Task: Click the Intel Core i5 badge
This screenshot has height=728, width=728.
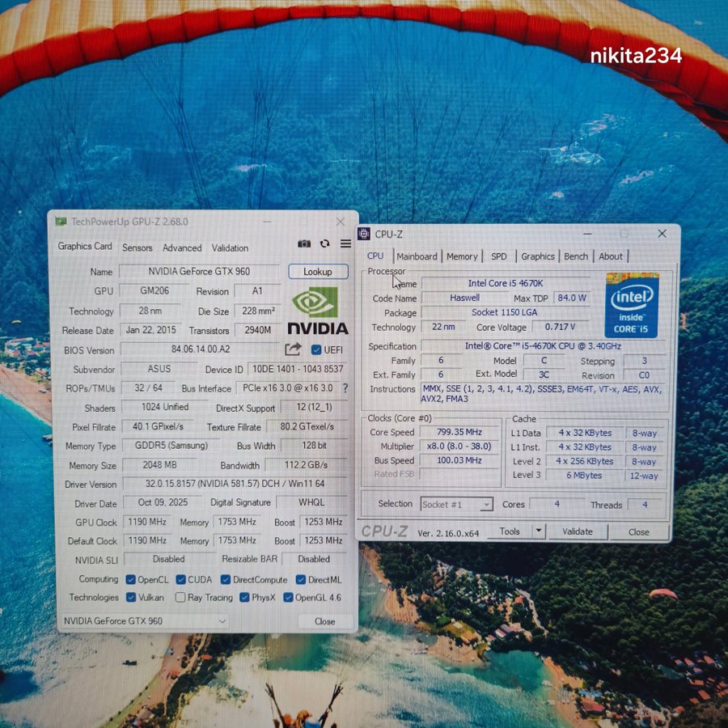Action: [x=632, y=305]
